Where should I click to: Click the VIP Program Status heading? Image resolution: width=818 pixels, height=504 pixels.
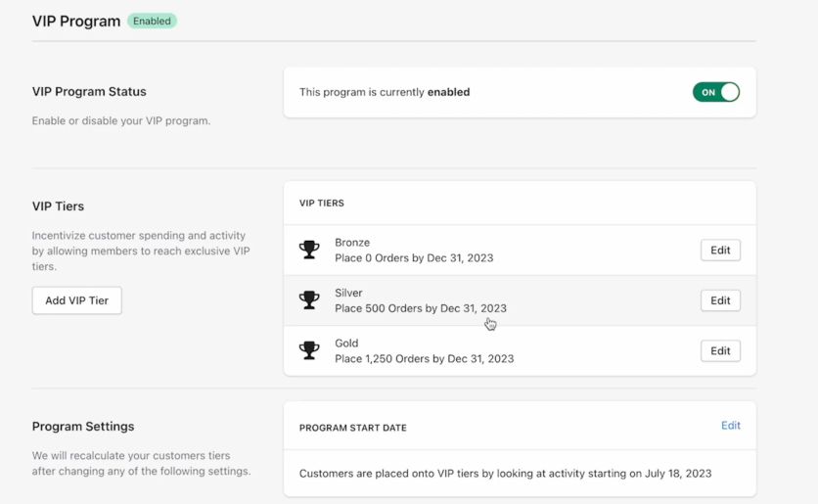(x=89, y=92)
